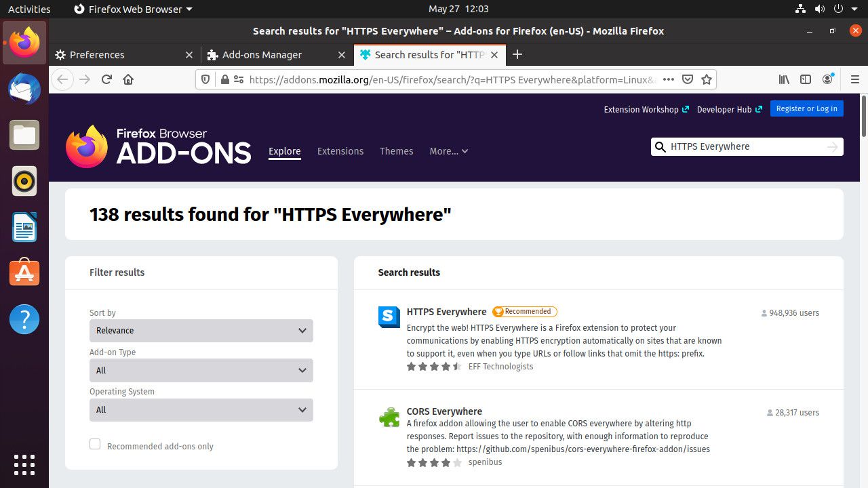Open the Firefox hamburger menu
Screen dimensions: 868x488
(854, 79)
